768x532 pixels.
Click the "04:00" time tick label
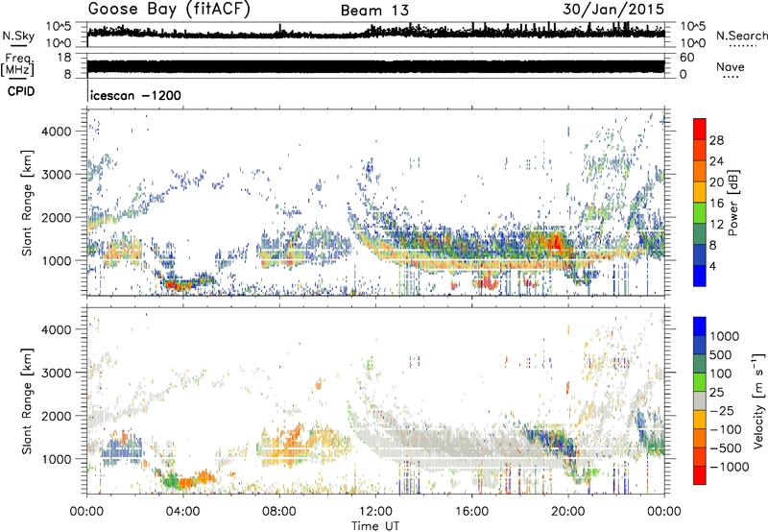[x=182, y=512]
